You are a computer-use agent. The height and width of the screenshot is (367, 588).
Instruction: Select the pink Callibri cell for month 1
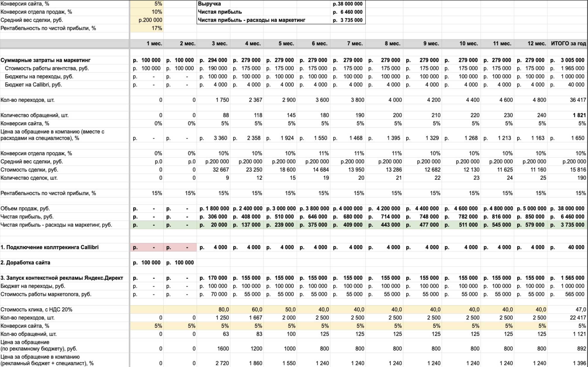click(147, 247)
